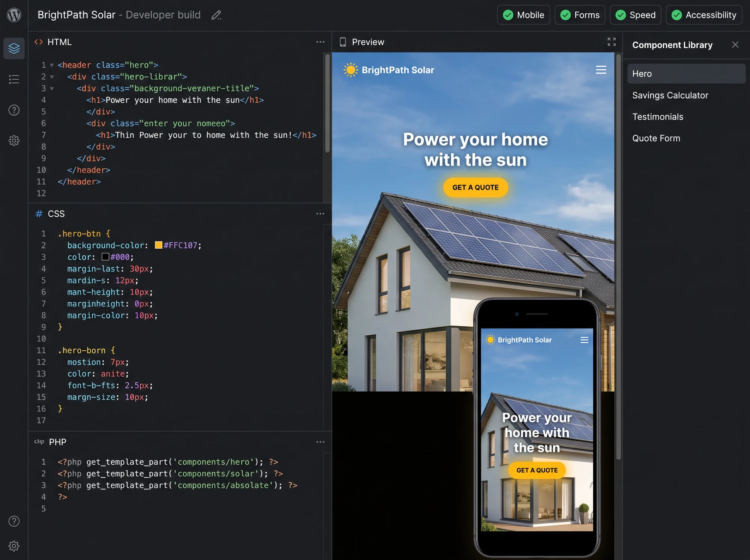Click the WordPress logo icon
The width and height of the screenshot is (750, 560).
(14, 15)
